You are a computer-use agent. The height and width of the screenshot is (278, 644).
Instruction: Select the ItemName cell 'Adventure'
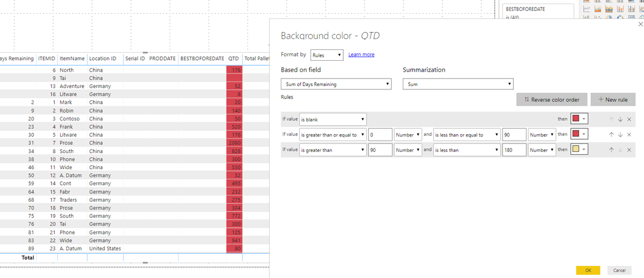point(72,86)
